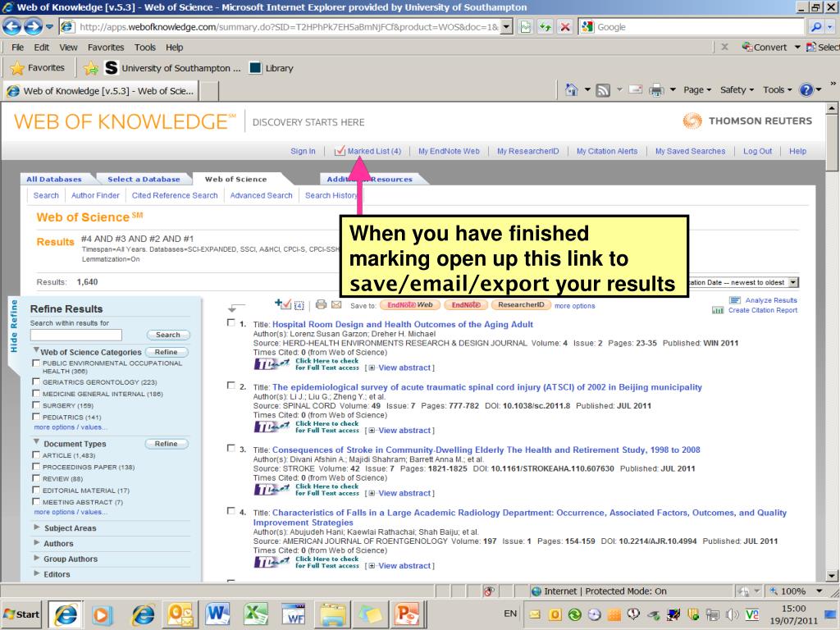Check SURGERY category

(36, 405)
